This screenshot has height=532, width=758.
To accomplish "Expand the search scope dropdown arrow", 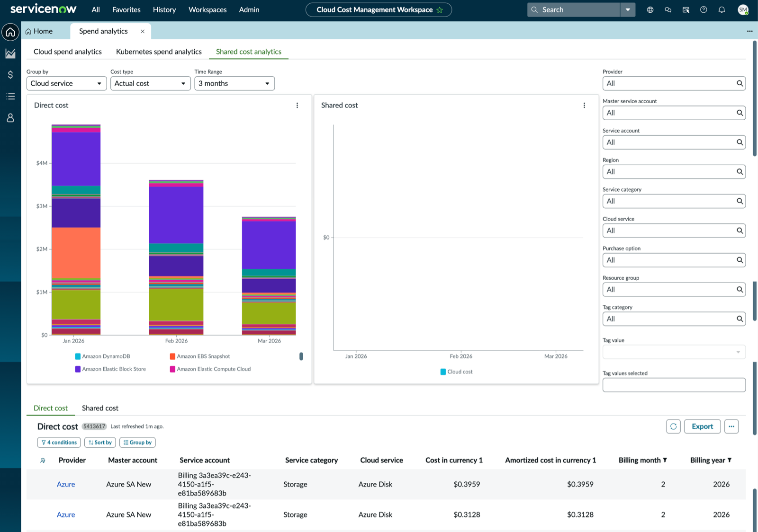I will click(628, 9).
